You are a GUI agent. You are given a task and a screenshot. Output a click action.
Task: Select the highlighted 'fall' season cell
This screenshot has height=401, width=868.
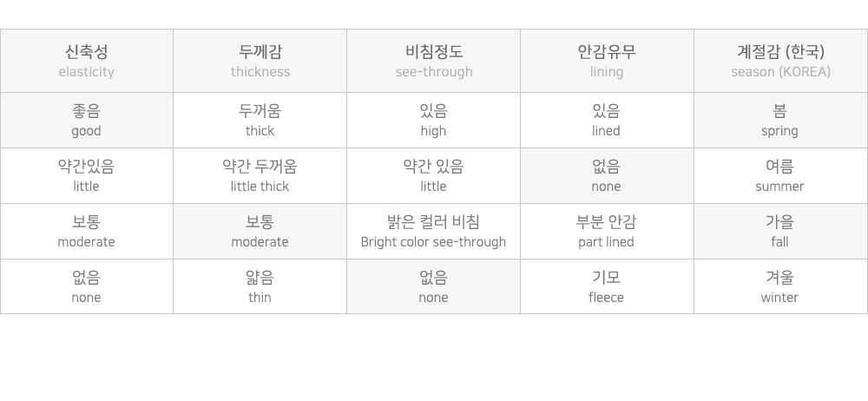pyautogui.click(x=780, y=231)
